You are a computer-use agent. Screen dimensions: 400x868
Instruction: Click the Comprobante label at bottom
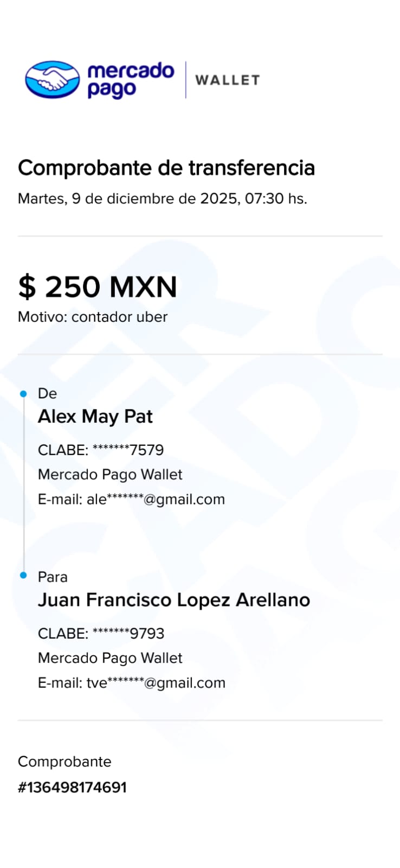[x=64, y=762]
